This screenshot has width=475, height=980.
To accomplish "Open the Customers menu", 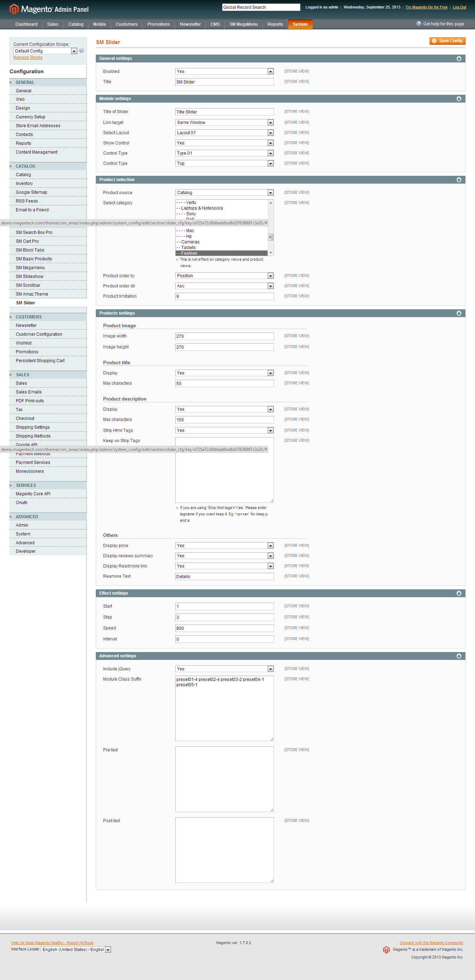I will click(127, 24).
